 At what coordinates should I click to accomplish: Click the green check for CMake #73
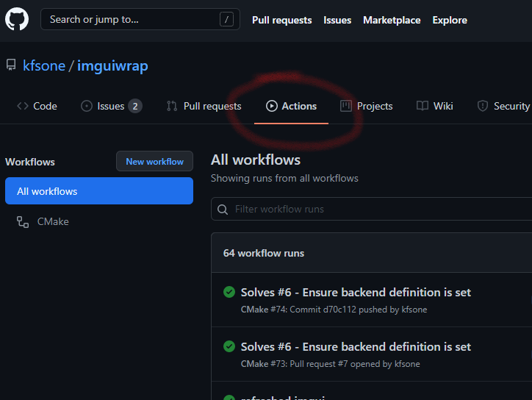[x=229, y=346]
